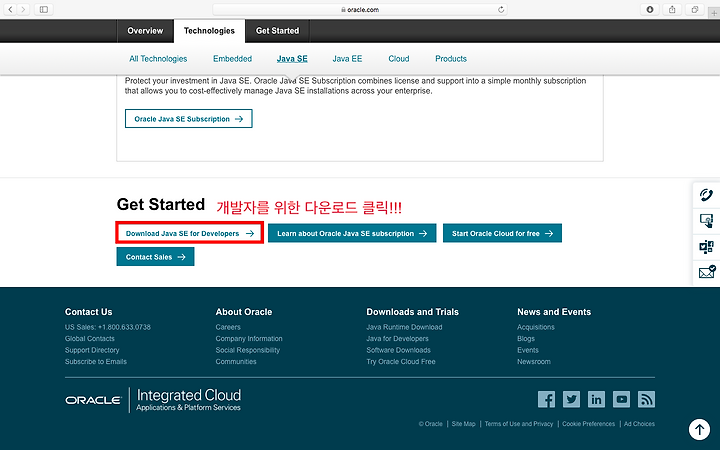Screen dimensions: 720x450
Task: Go back with Safari back arrow
Action: tap(10, 9)
